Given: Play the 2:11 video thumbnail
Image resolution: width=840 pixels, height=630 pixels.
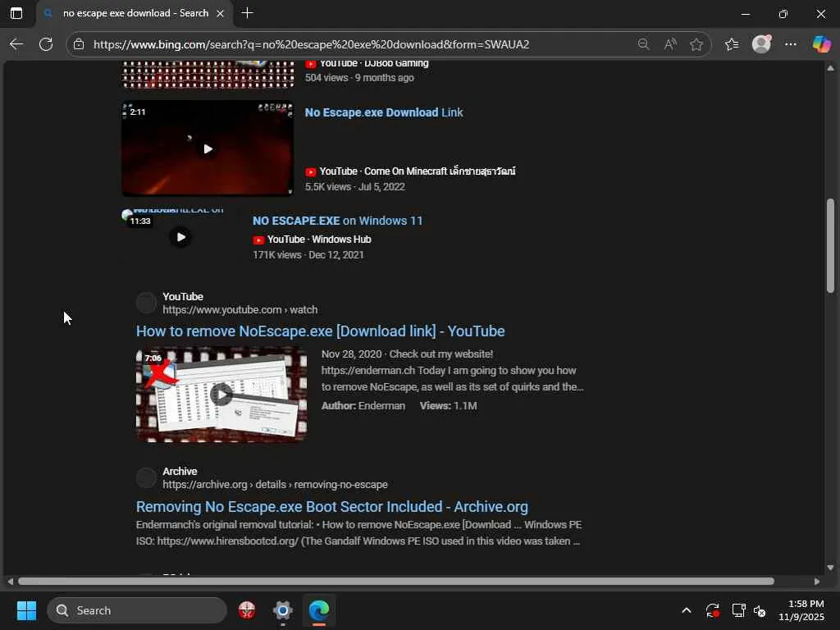Looking at the screenshot, I should (208, 148).
